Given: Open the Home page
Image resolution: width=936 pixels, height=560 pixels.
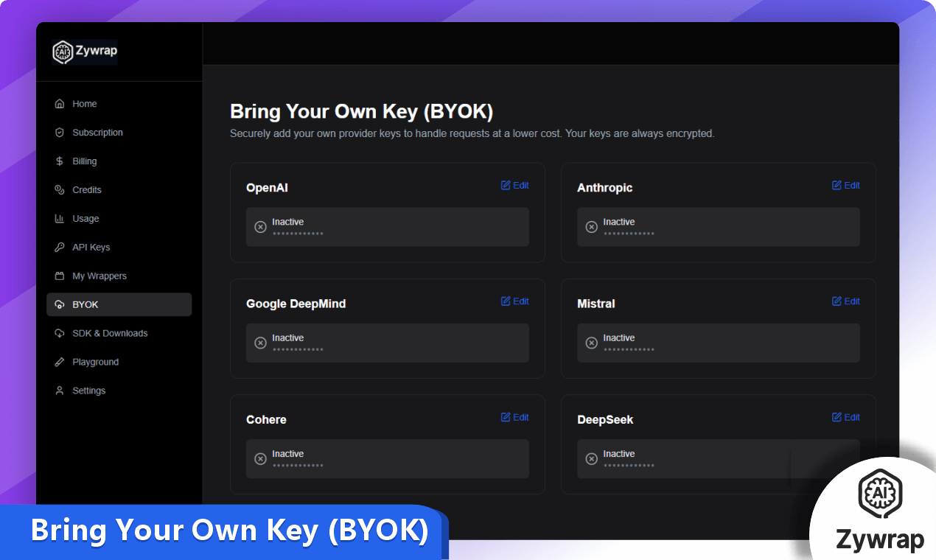Looking at the screenshot, I should 119,104.
